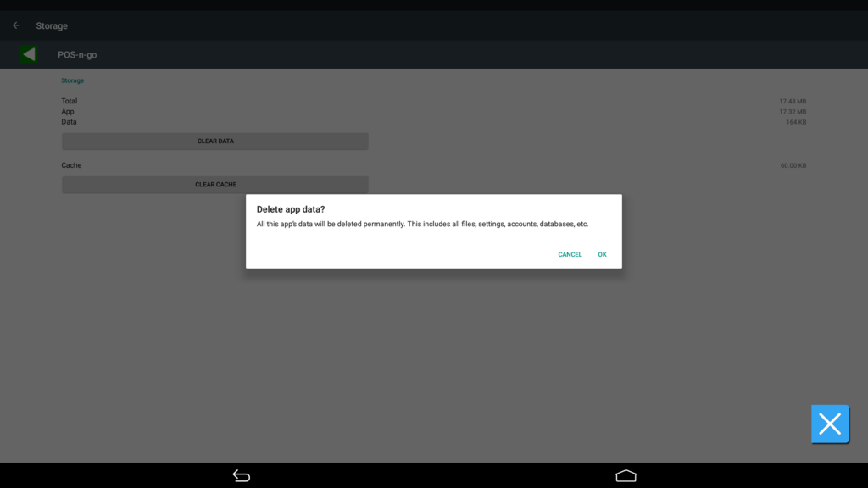Tap the blue X floating button
868x488 pixels.
coord(830,424)
